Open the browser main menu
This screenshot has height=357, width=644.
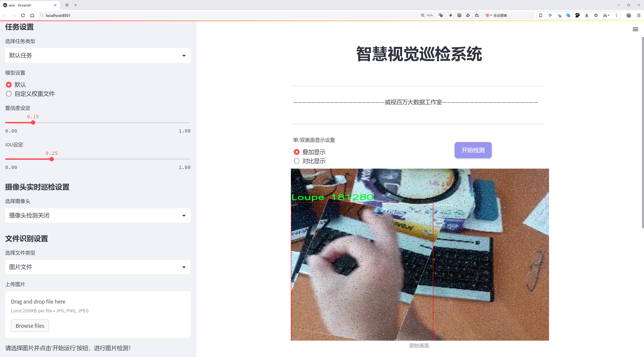pos(639,15)
